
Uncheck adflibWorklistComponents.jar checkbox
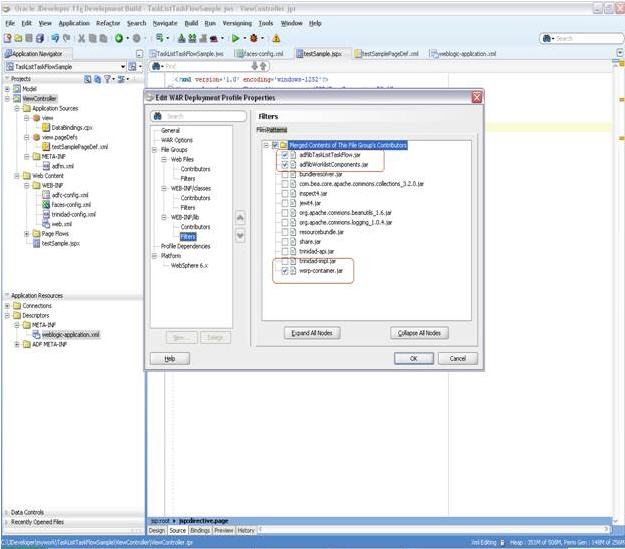pos(285,164)
